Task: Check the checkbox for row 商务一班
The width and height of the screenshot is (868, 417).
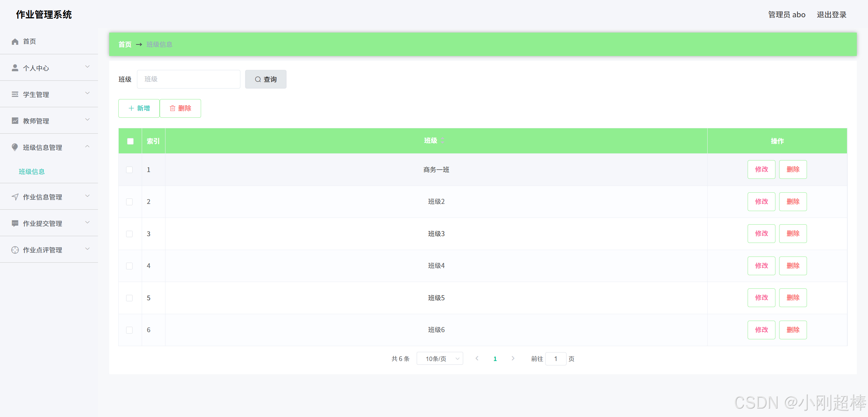Action: (x=130, y=170)
